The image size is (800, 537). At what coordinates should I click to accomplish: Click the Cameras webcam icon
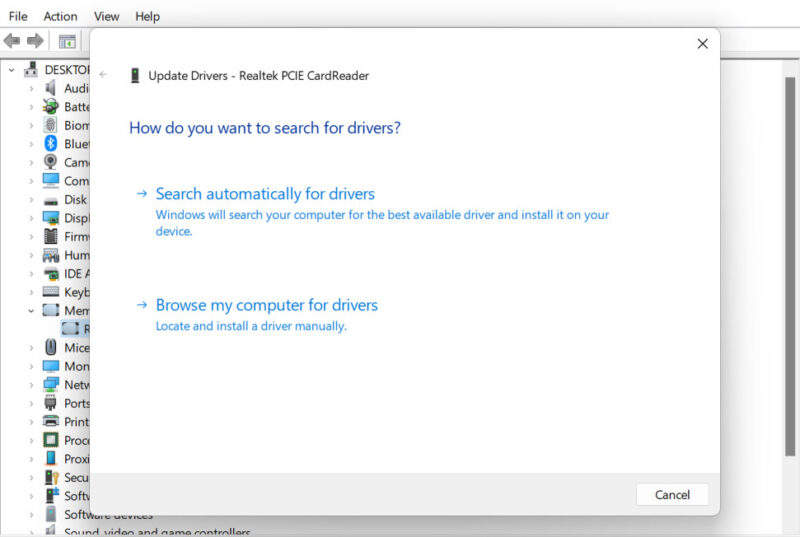[x=51, y=162]
